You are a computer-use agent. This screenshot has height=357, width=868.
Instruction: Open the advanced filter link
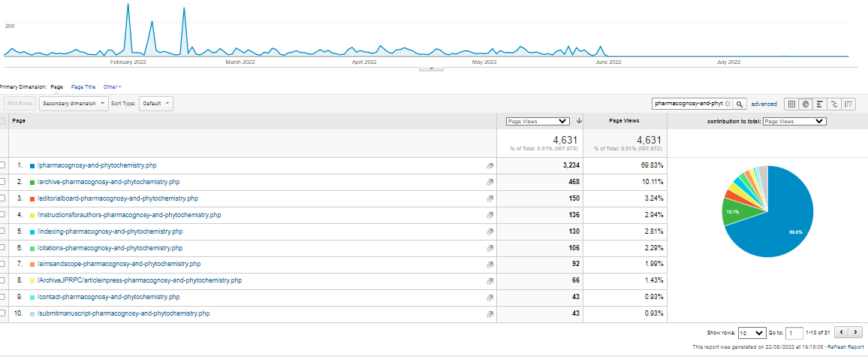click(x=764, y=104)
